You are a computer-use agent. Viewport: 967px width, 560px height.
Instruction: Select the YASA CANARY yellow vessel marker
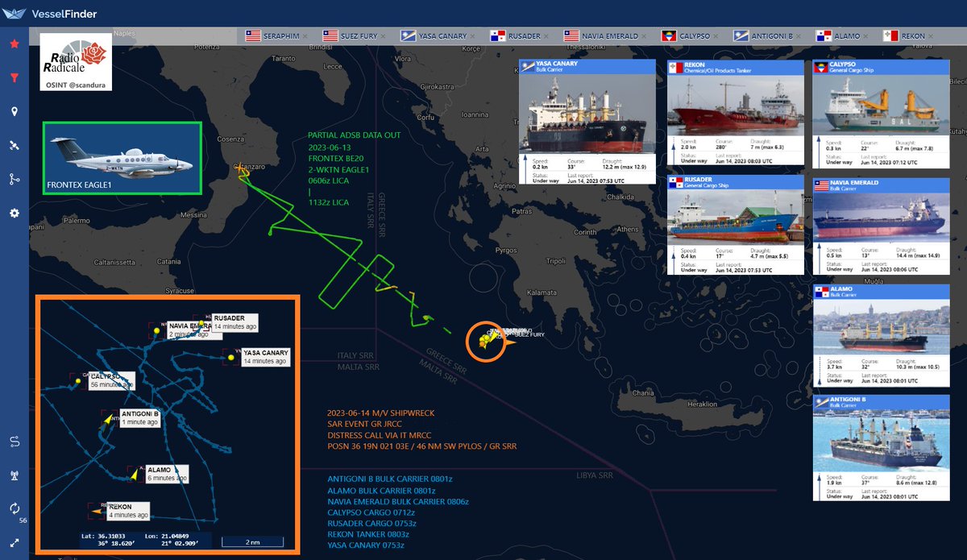click(x=231, y=356)
